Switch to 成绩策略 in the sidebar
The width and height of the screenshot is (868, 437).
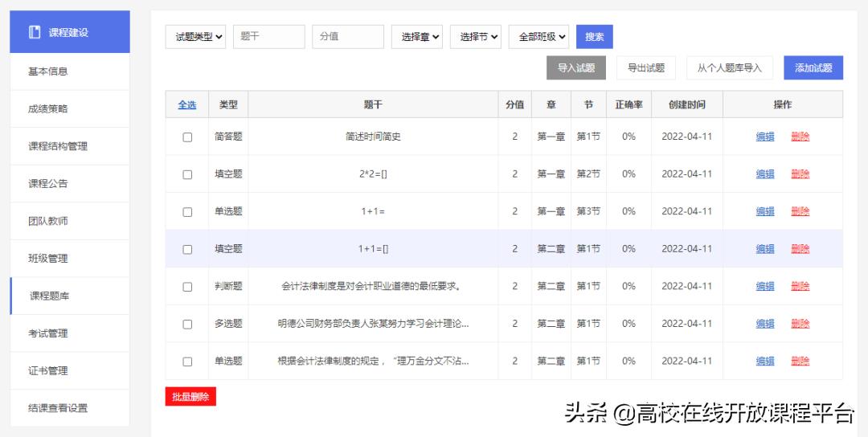click(x=48, y=108)
